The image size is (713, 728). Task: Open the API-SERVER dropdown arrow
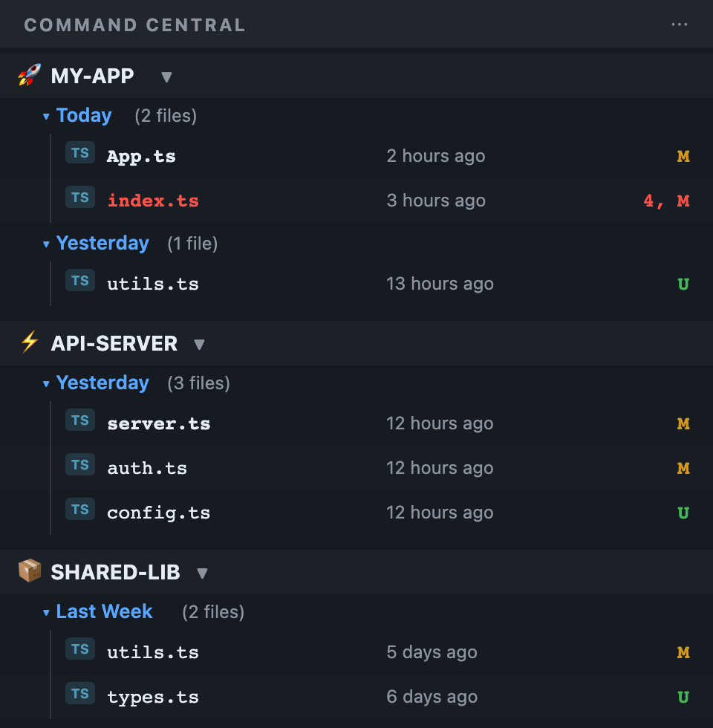coord(198,344)
